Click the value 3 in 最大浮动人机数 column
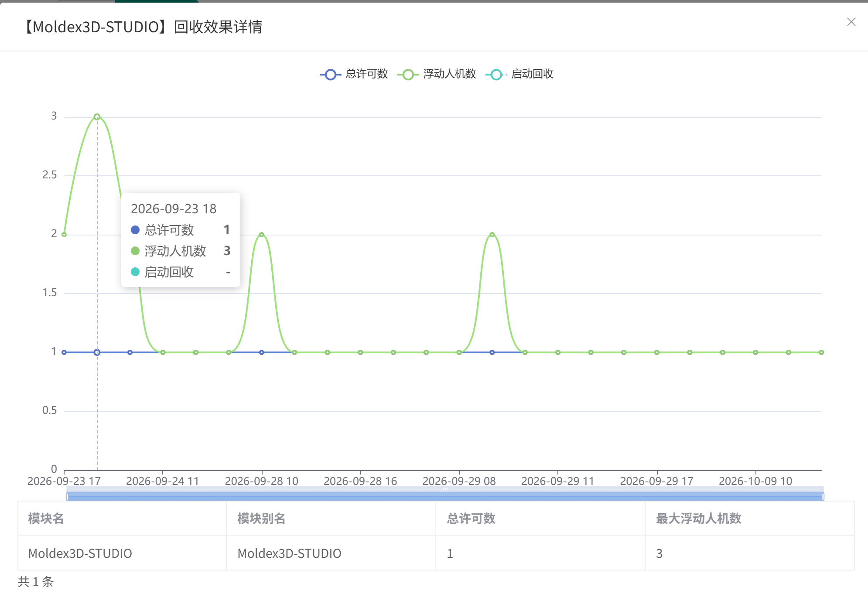The height and width of the screenshot is (601, 868). tap(659, 553)
